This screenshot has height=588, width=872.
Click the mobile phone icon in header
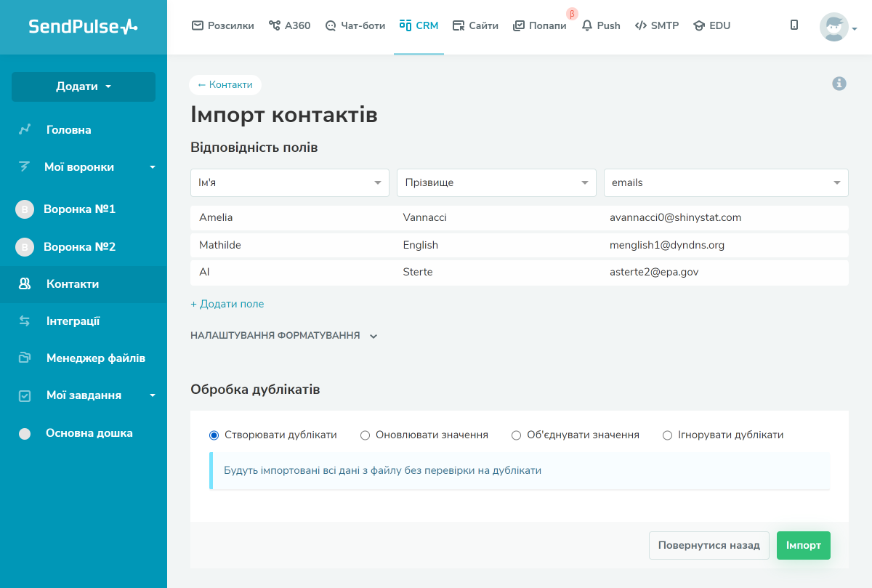coord(794,25)
